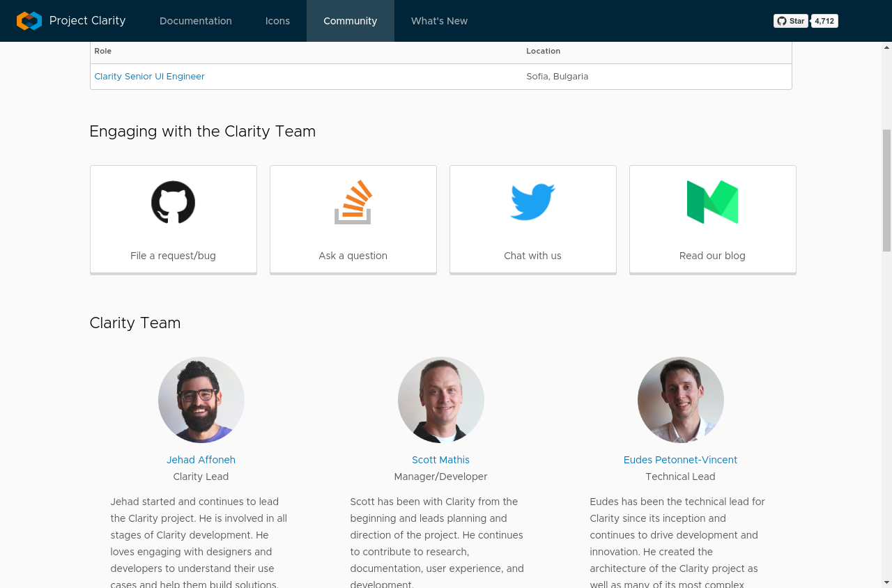Open Jehad Affoneh profile link
The width and height of the screenshot is (892, 588).
201,460
